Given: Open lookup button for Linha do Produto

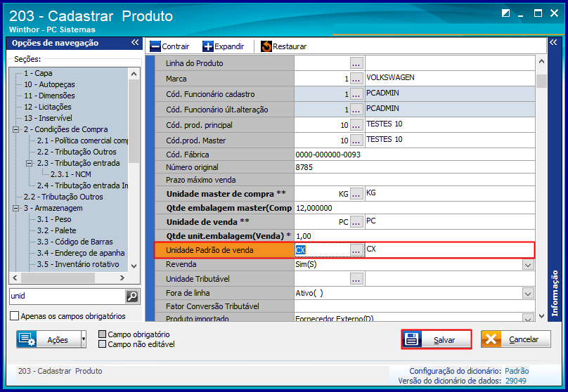Looking at the screenshot, I should click(356, 63).
